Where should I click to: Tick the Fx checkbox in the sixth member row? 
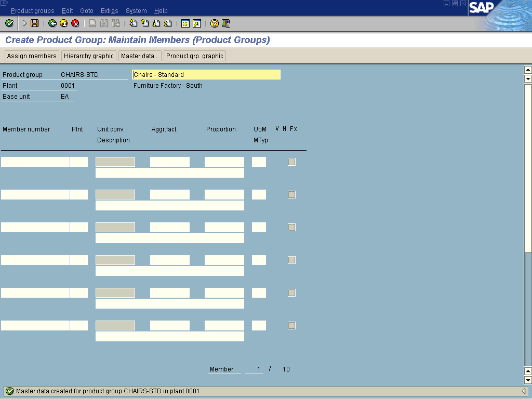pos(291,325)
